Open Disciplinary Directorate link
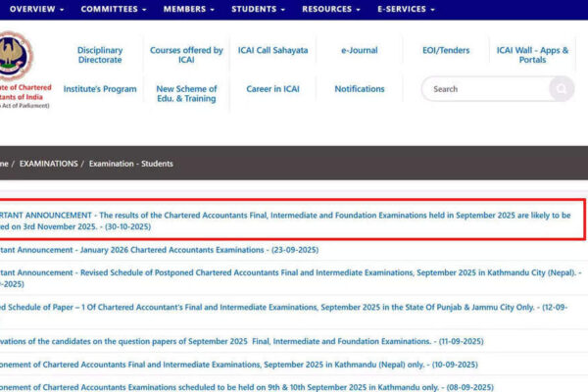Viewport: 588px width, 392px height. pos(100,55)
